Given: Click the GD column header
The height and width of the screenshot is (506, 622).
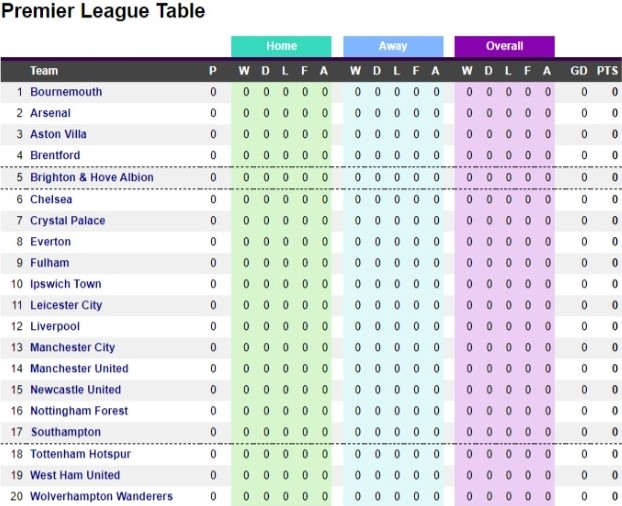Looking at the screenshot, I should (579, 71).
